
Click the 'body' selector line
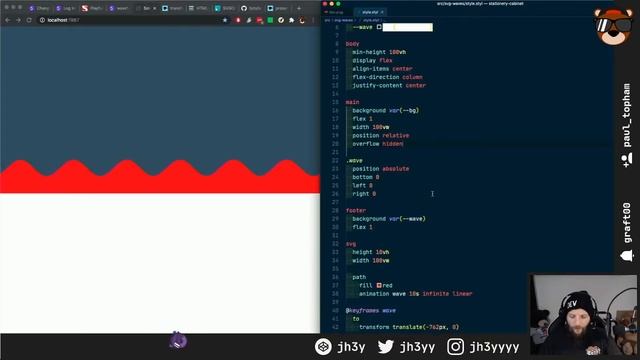[x=352, y=44]
